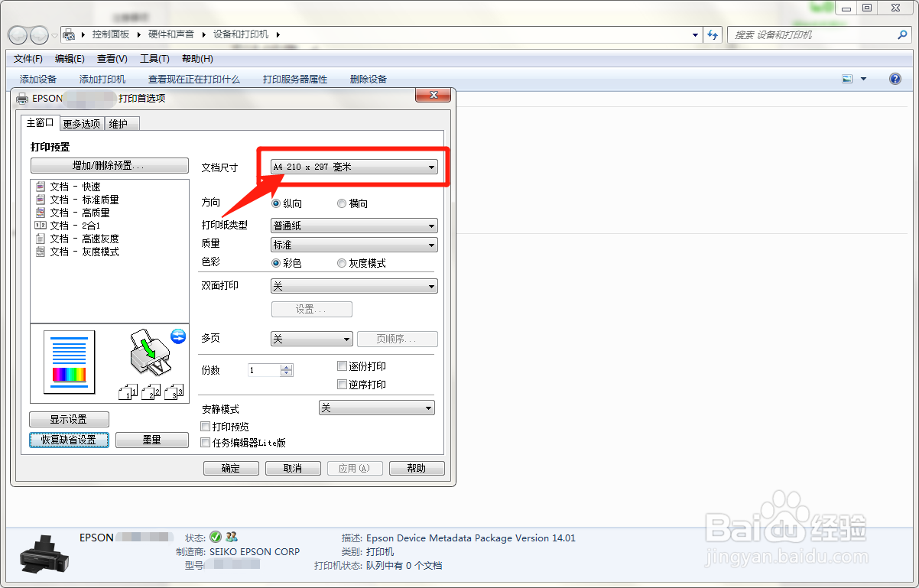This screenshot has width=919, height=588.
Task: Select 纵向 portrait orientation
Action: pos(287,203)
